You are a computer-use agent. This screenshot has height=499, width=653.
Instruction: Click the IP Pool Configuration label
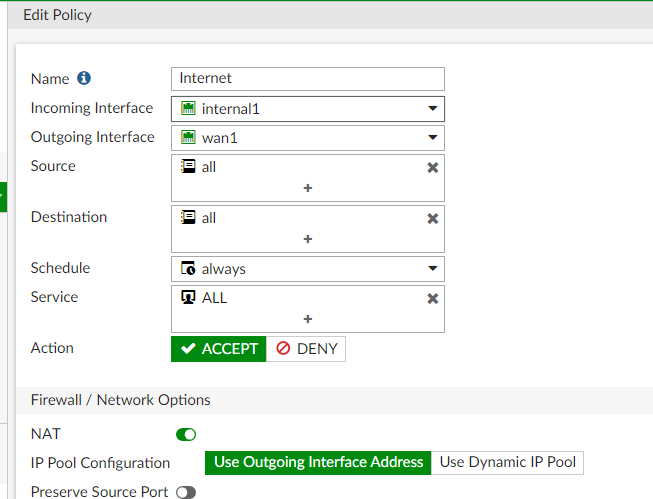[100, 463]
